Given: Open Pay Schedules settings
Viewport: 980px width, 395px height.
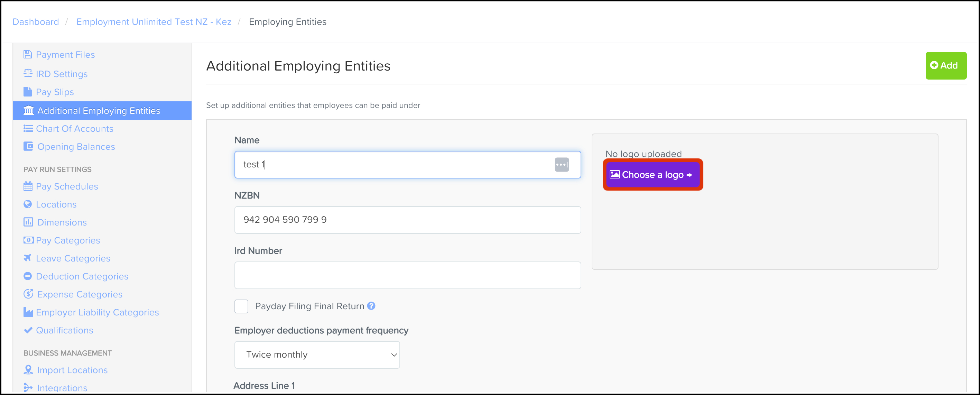Looking at the screenshot, I should coord(67,186).
